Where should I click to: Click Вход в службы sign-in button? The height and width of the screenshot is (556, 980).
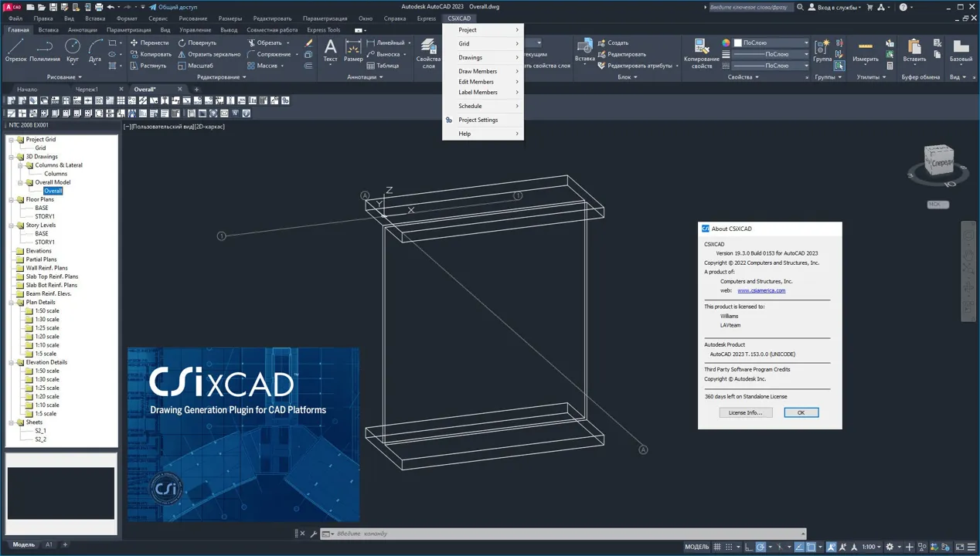833,7
